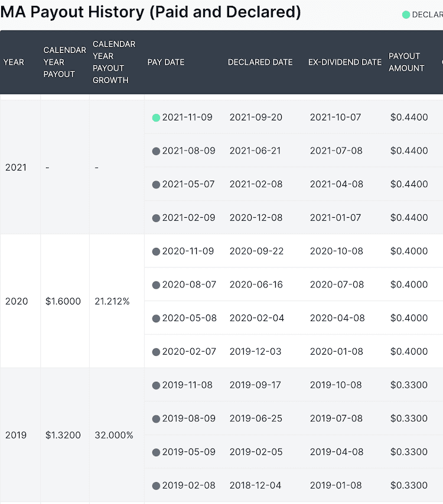Click declared date 2020-02-04

257,318
